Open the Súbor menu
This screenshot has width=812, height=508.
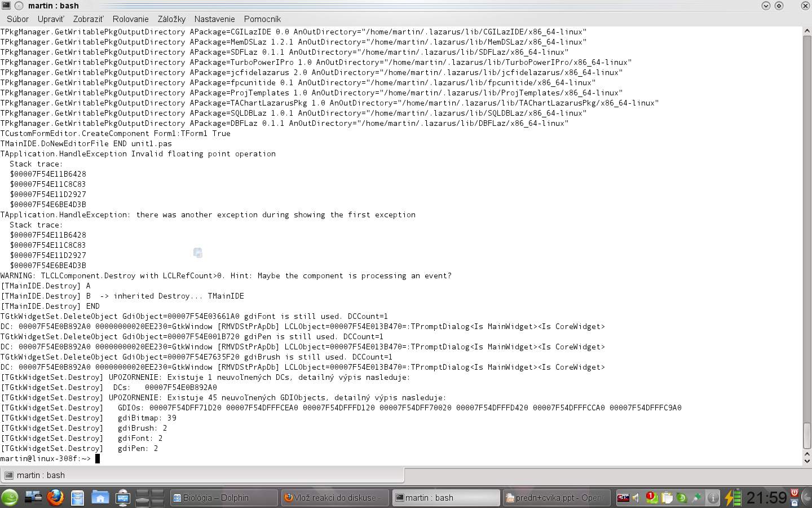pos(17,19)
